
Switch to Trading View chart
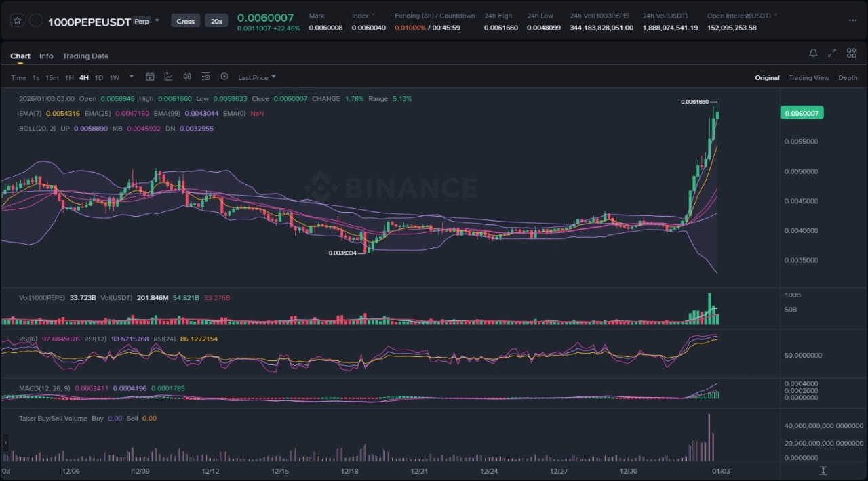(809, 77)
